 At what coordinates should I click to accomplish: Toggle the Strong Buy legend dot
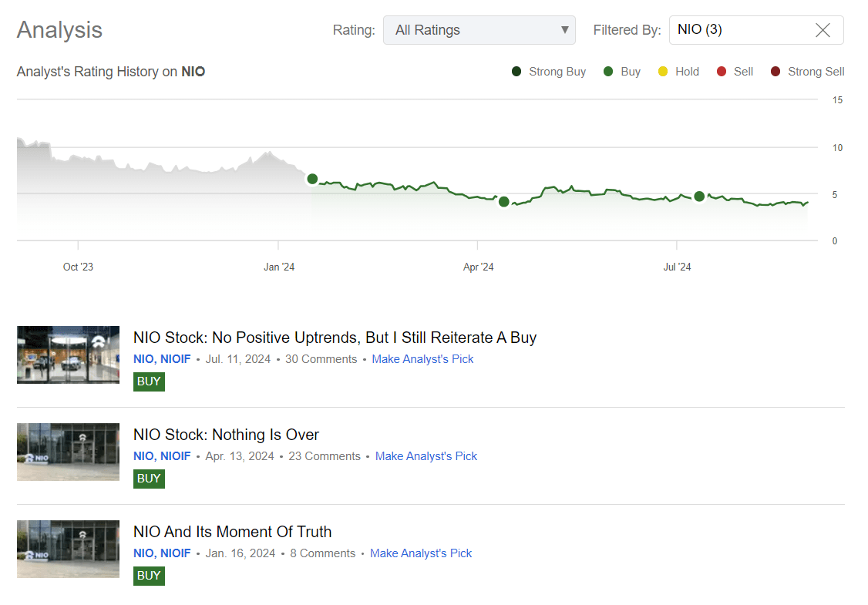pos(516,72)
